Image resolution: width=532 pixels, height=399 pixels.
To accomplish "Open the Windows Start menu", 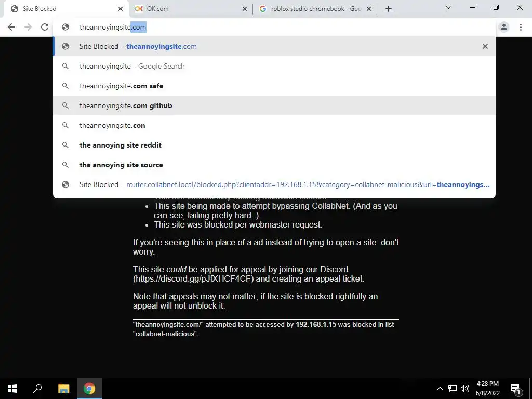I will (12, 389).
